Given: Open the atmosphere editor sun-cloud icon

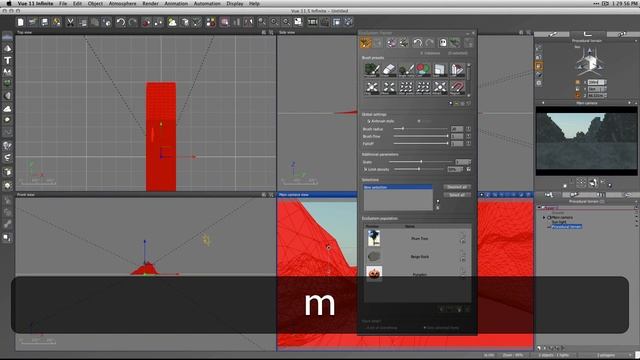Looking at the screenshot, I should (x=172, y=22).
